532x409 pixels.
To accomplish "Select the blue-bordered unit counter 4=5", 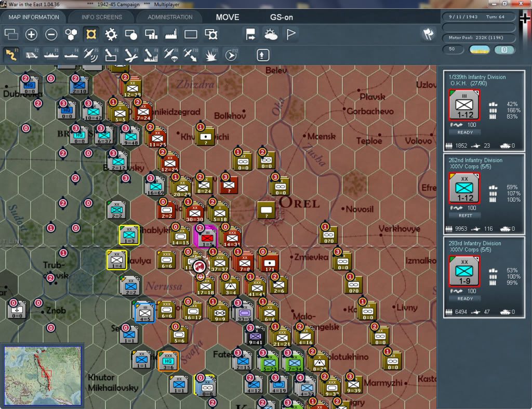I will tap(145, 313).
